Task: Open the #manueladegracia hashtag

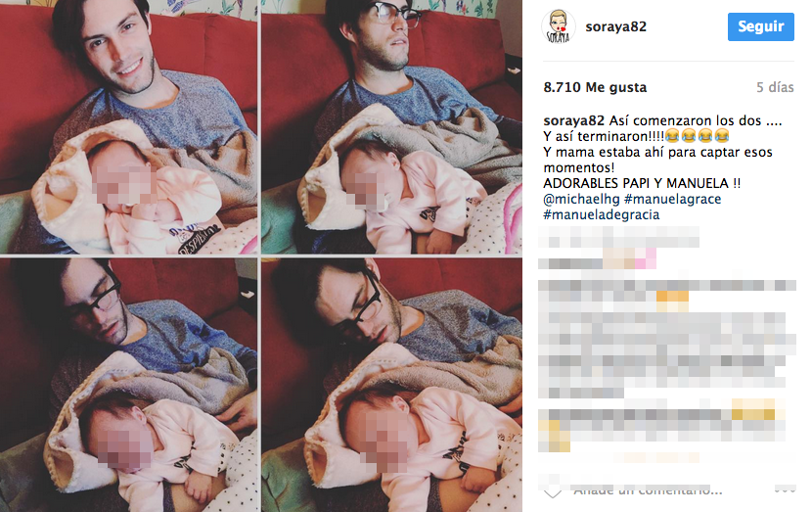Action: tap(602, 214)
